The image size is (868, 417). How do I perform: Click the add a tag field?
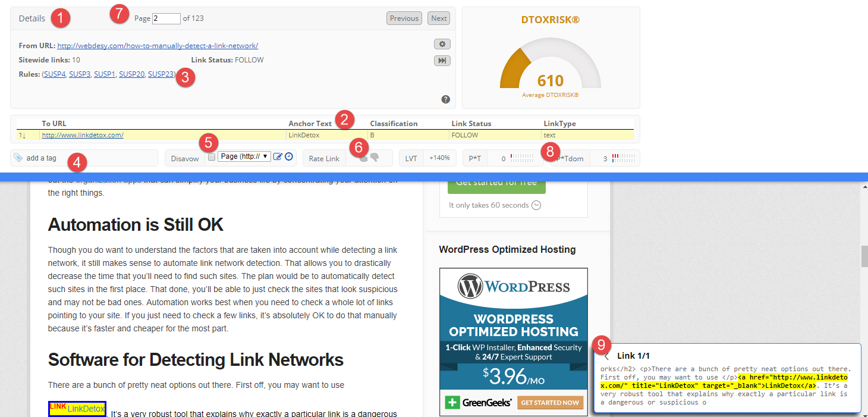(84, 158)
